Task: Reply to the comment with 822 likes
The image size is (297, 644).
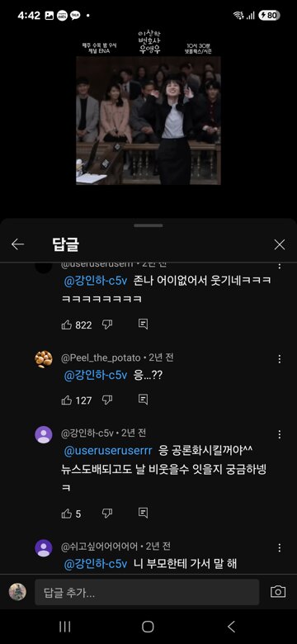Action: point(143,324)
